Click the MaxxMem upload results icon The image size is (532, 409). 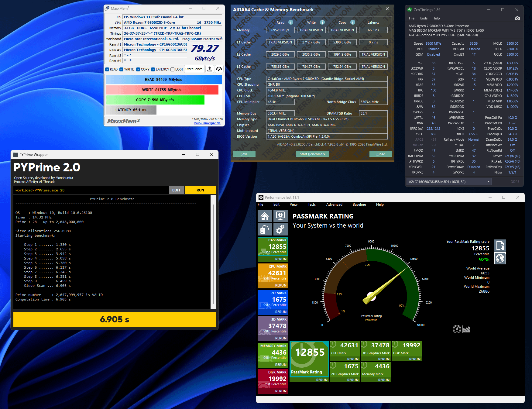coord(210,69)
